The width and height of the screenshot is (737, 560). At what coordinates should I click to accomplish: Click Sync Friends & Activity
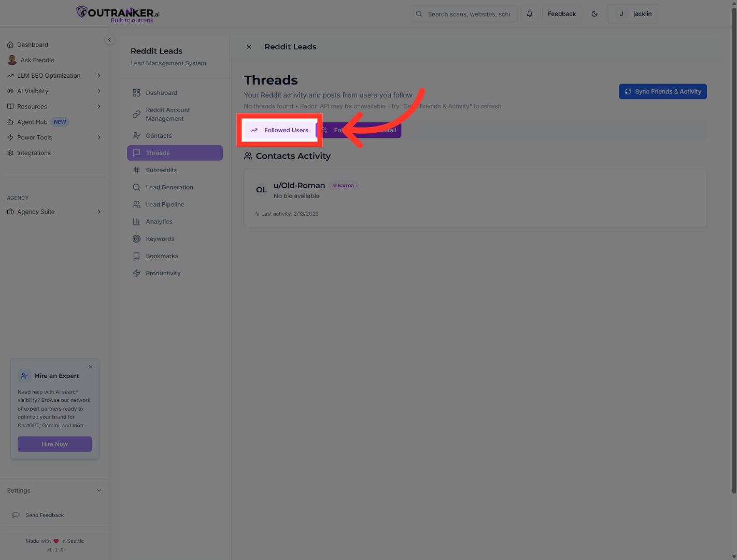pyautogui.click(x=663, y=92)
